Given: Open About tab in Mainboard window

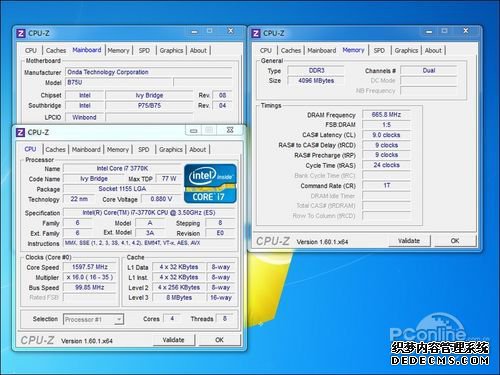Looking at the screenshot, I should [198, 51].
